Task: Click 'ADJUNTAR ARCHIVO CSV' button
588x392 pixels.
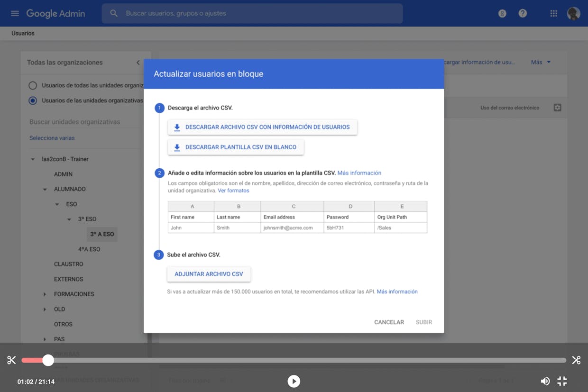Action: pyautogui.click(x=209, y=274)
